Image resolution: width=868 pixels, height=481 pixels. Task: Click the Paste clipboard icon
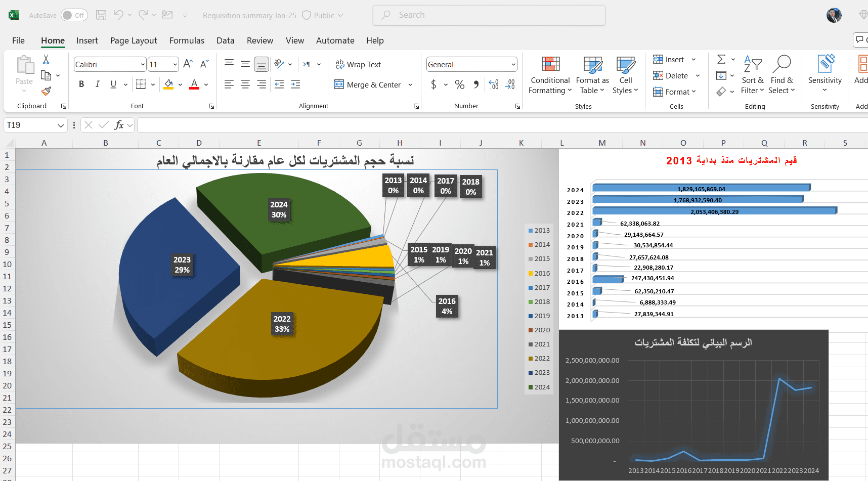(x=24, y=66)
